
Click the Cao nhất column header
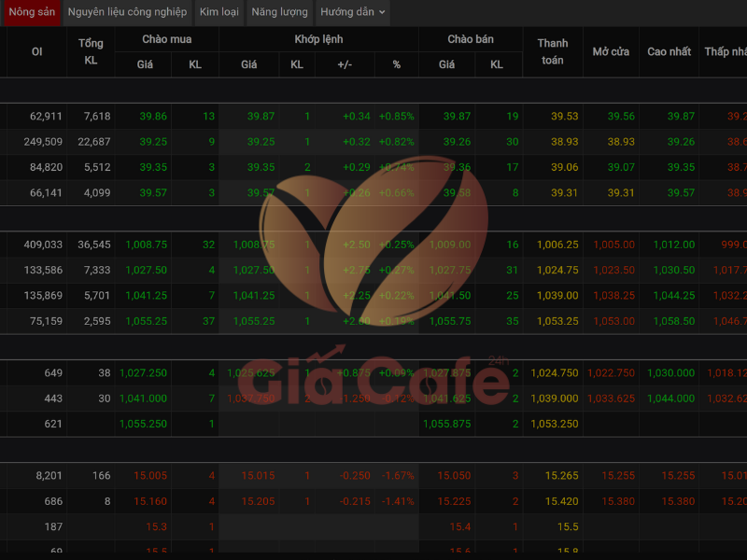tap(669, 51)
